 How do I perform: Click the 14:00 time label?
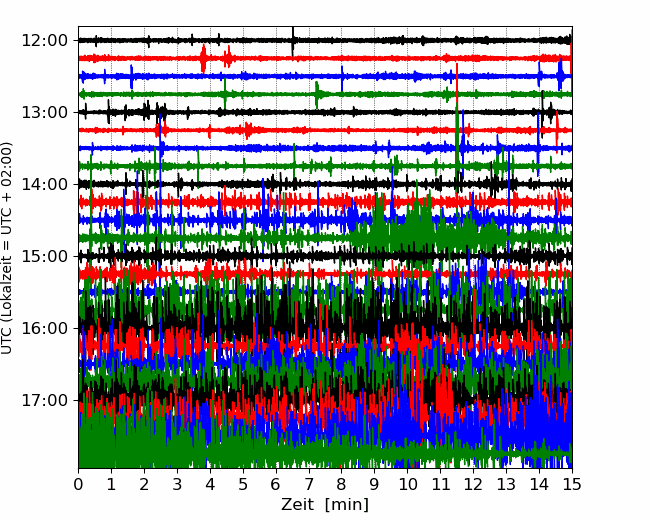click(x=45, y=184)
